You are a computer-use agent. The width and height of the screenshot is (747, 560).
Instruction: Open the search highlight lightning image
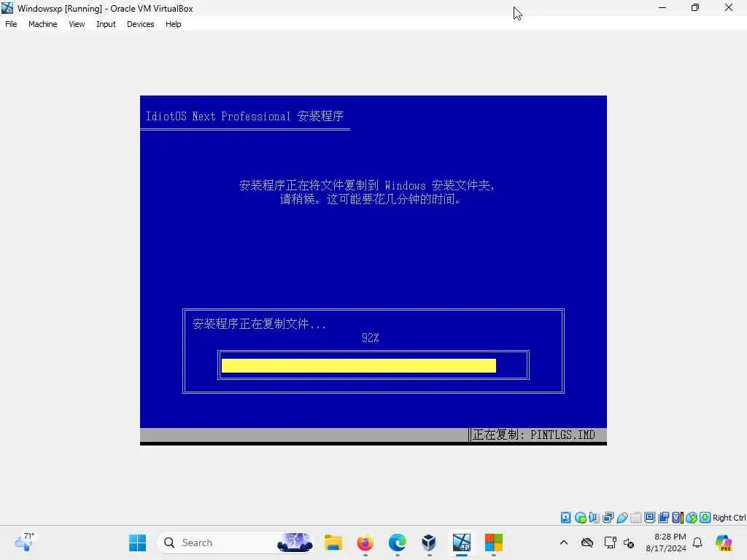[x=295, y=542]
